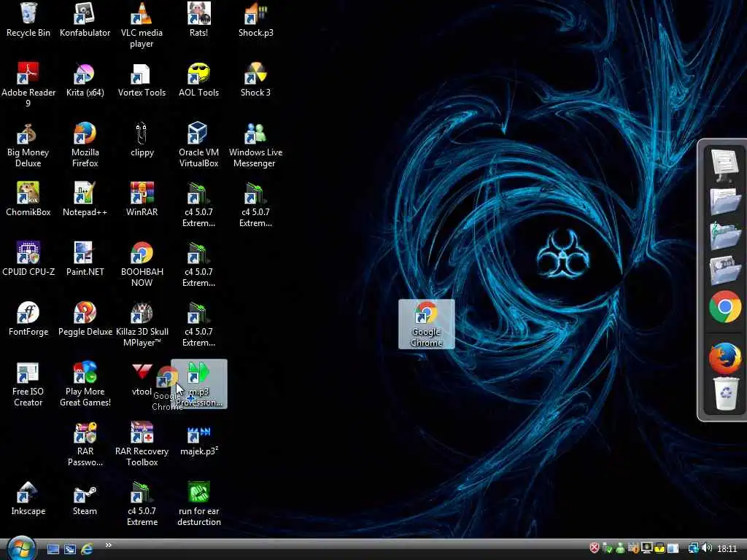This screenshot has height=560, width=747.
Task: Open the FontForge shortcut
Action: pyautogui.click(x=28, y=319)
